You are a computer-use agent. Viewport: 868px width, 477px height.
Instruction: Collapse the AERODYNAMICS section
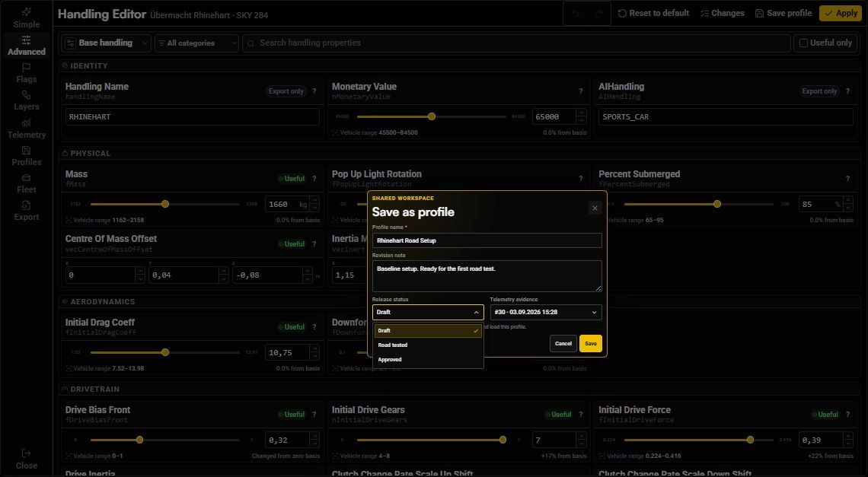coord(98,301)
